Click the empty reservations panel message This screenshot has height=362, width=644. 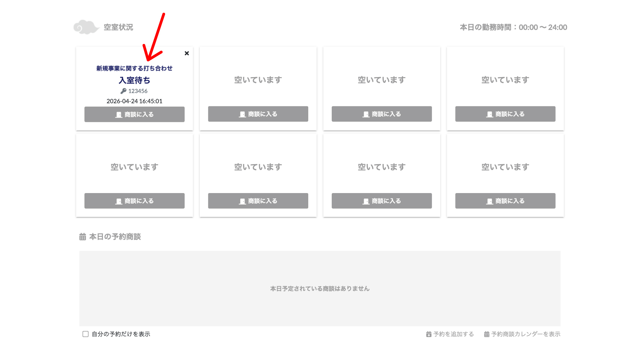[x=320, y=289]
